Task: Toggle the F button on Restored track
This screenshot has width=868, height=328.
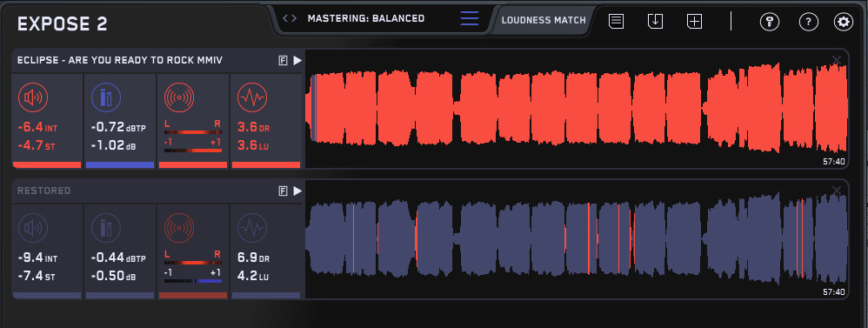Action: pos(283,191)
